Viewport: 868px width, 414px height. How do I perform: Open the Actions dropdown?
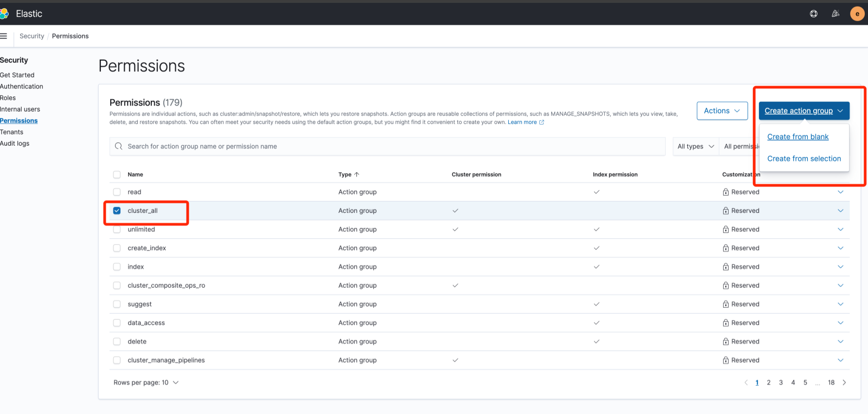(722, 111)
